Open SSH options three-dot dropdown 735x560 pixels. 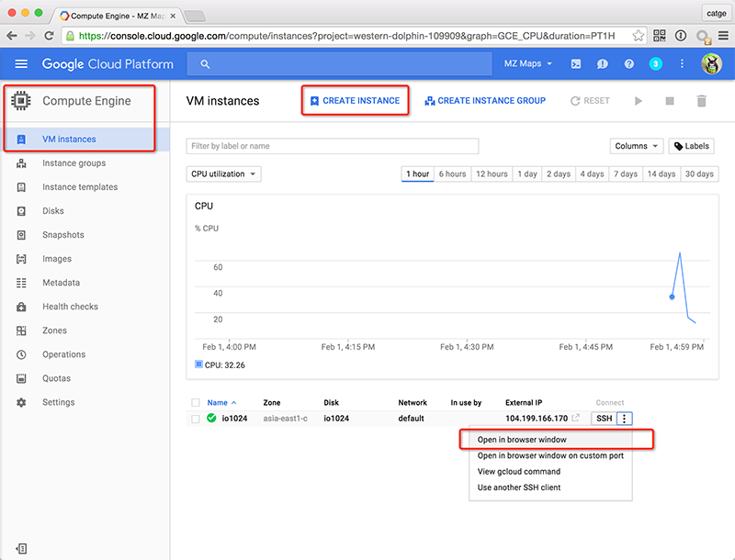coord(625,418)
